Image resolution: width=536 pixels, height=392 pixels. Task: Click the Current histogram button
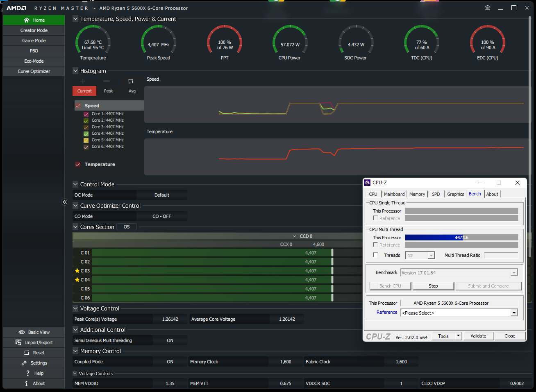[x=84, y=91]
